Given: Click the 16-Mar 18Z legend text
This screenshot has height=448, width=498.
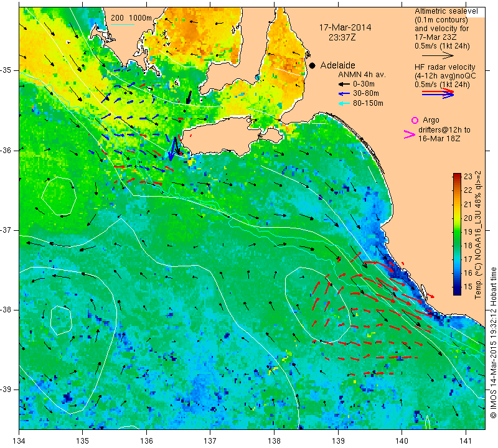Looking at the screenshot, I should pos(439,139).
